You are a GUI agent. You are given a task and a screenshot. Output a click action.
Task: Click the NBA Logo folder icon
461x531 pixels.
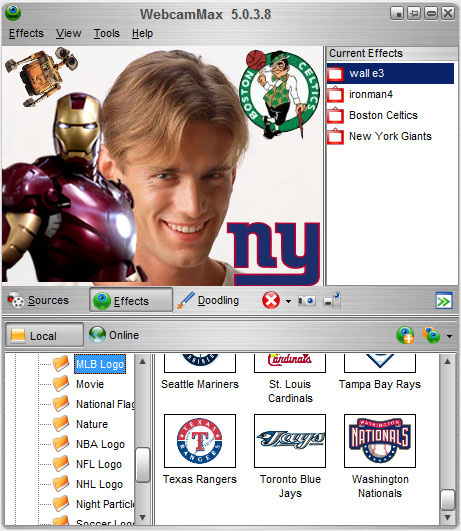(x=61, y=444)
